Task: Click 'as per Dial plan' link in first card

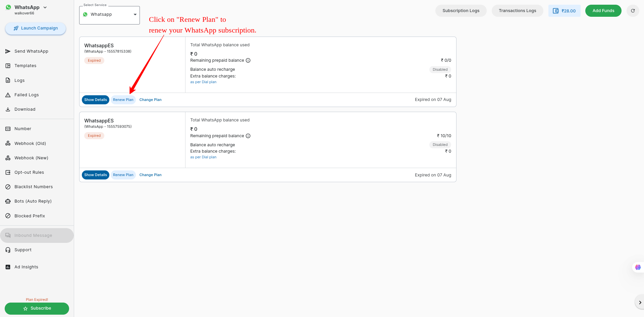Action: point(203,82)
